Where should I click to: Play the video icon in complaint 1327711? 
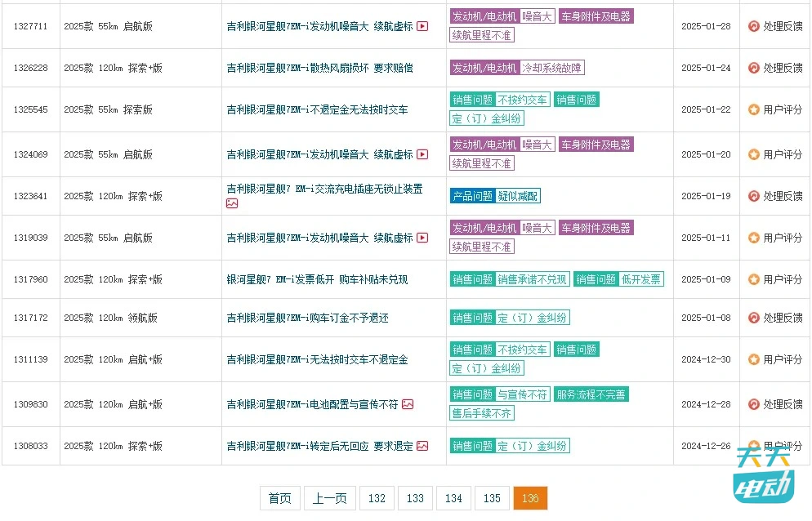422,26
